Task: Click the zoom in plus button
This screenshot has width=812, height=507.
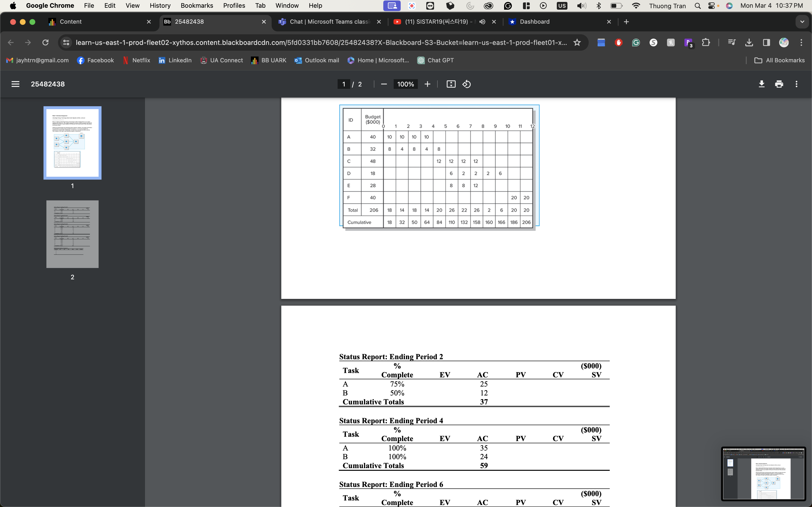Action: click(x=427, y=84)
